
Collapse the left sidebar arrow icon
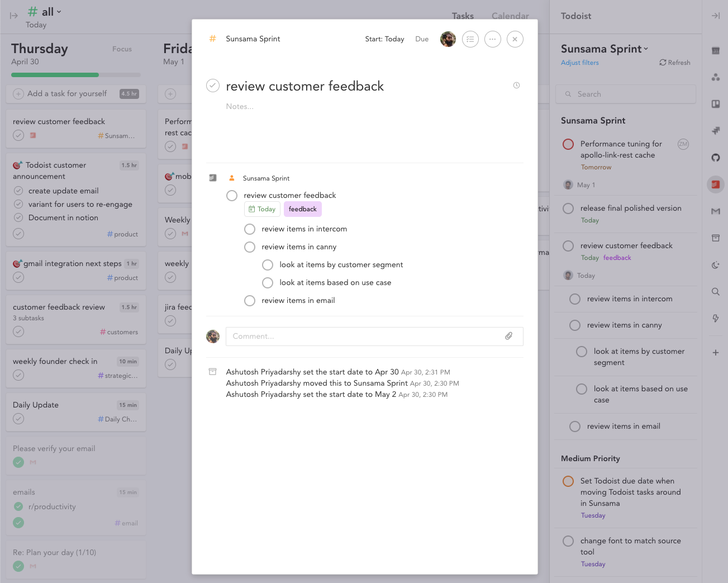[14, 16]
